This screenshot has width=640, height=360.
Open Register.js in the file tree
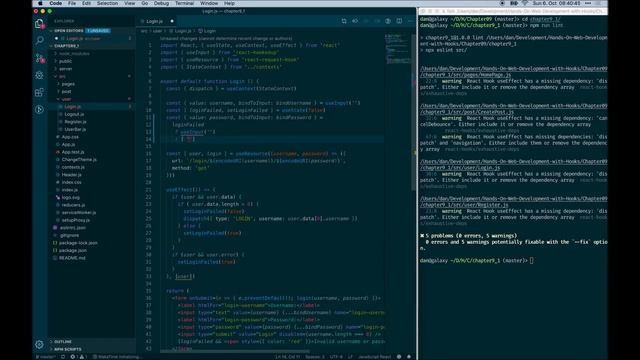76,122
